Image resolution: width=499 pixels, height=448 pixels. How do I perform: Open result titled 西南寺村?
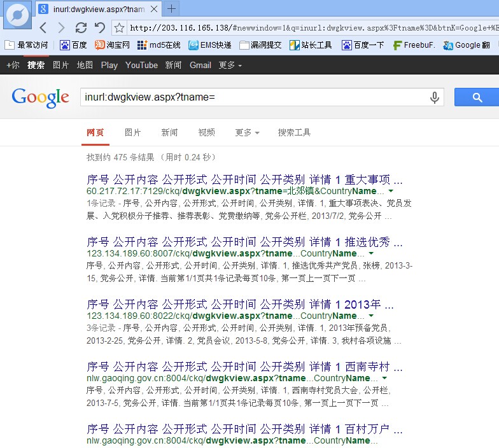244,367
